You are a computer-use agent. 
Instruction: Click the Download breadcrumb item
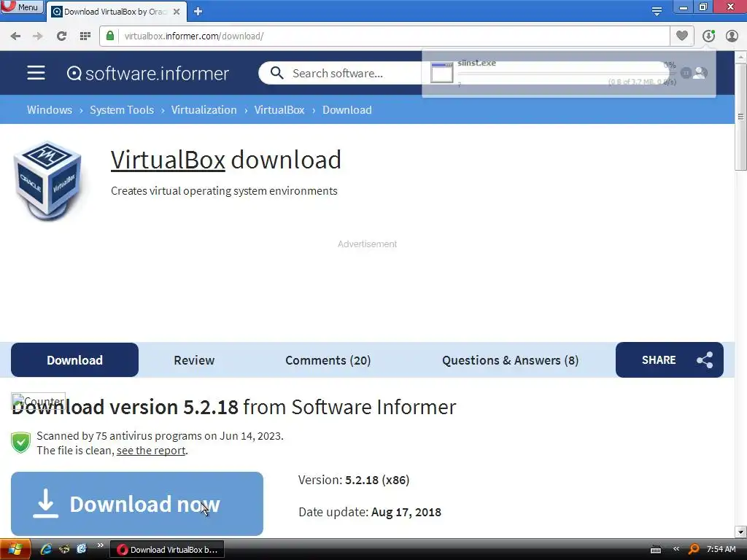point(347,110)
